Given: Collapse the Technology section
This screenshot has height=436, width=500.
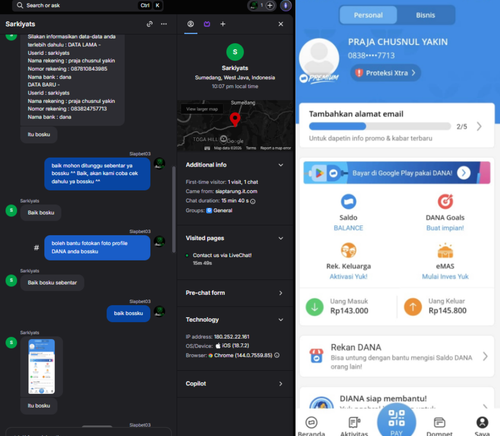Looking at the screenshot, I should click(281, 320).
